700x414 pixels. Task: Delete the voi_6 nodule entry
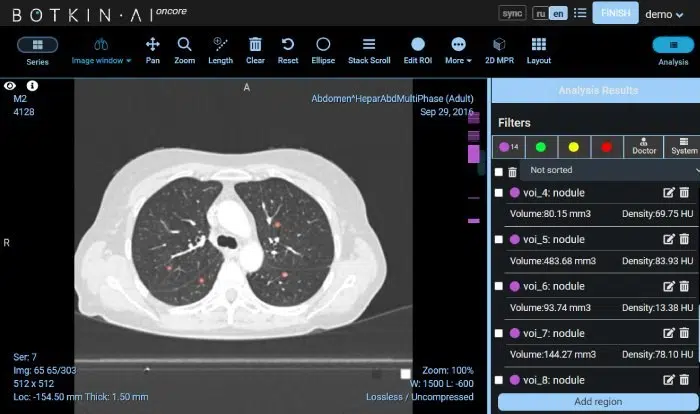[684, 286]
